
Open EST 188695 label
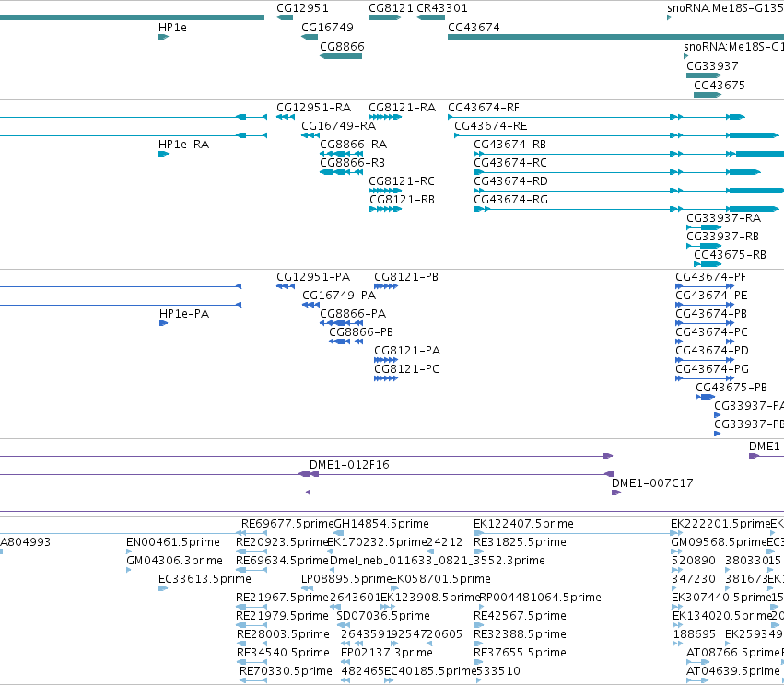click(x=695, y=634)
